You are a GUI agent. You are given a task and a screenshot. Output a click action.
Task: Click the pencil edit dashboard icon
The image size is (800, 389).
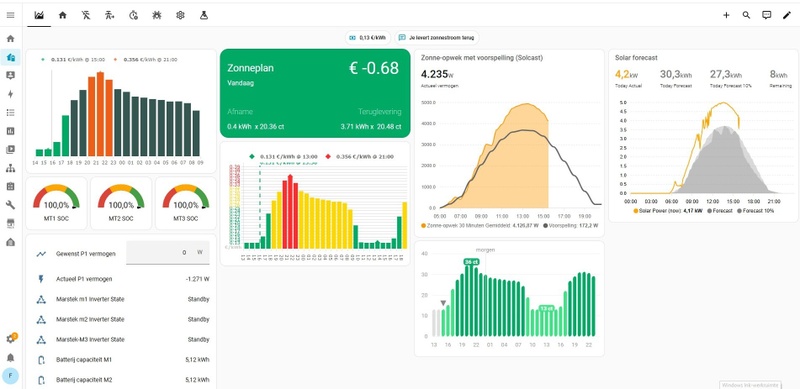tap(786, 15)
